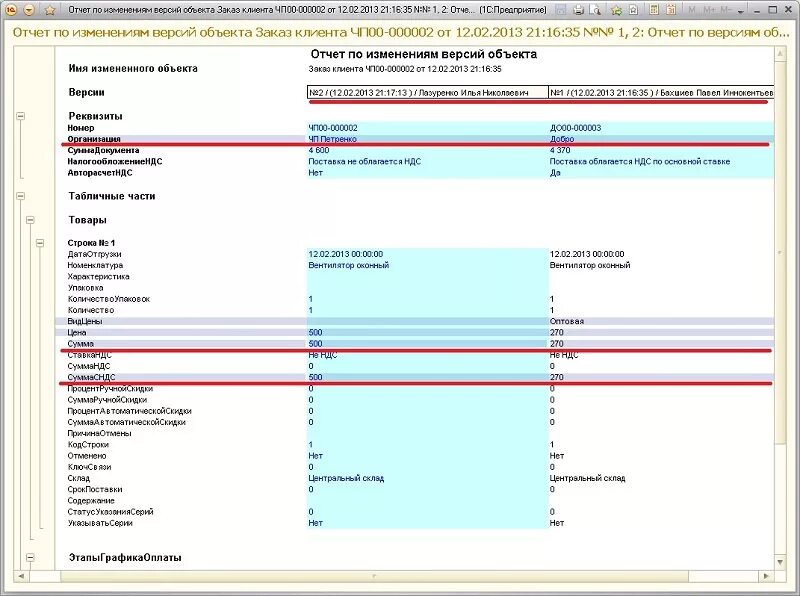This screenshot has width=800, height=596.
Task: Click the Склад row label
Action: pos(79,478)
